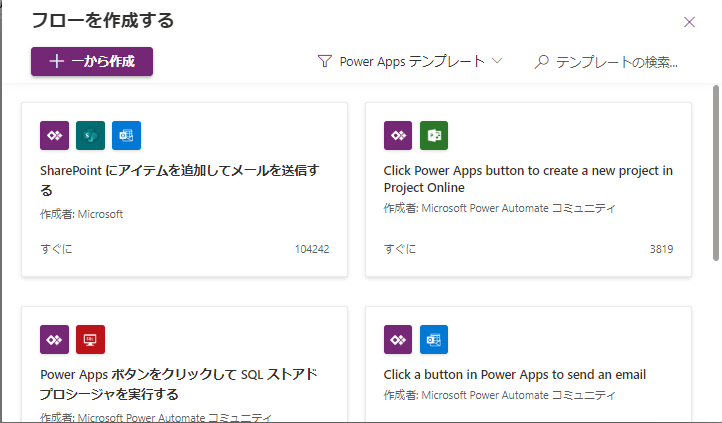The height and width of the screenshot is (423, 722).
Task: Click Power Apps icon in Project Online card
Action: tap(398, 135)
